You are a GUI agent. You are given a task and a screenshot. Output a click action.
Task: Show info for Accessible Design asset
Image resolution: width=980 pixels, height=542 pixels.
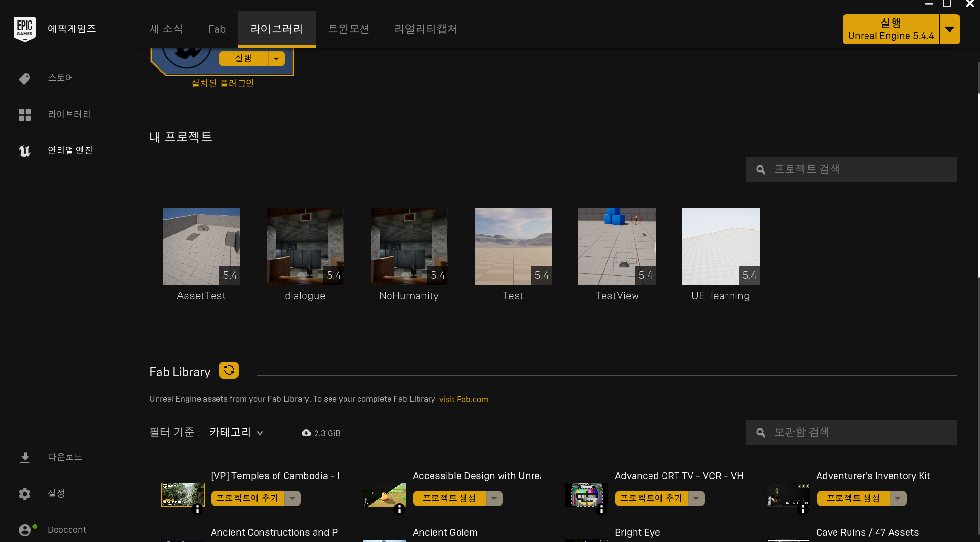(x=399, y=510)
